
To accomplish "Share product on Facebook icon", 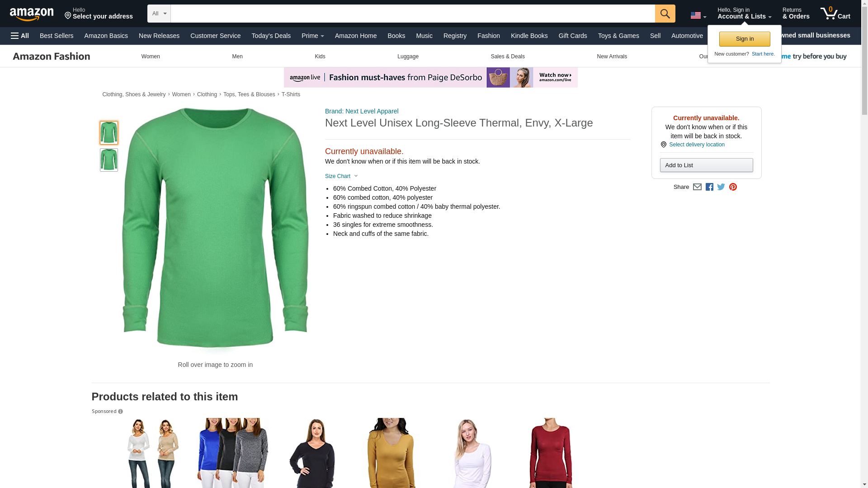I will 709,187.
